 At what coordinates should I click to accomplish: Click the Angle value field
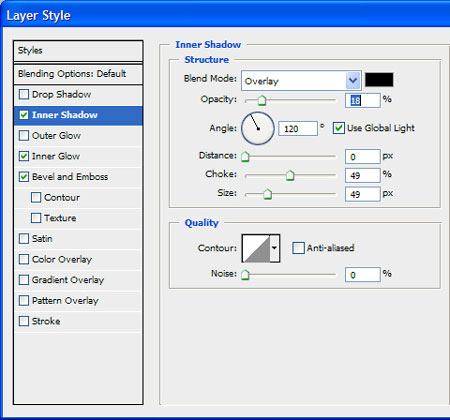click(298, 129)
